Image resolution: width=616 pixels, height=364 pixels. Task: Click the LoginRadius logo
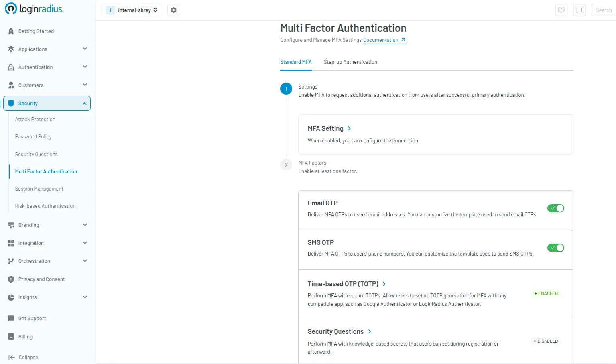34,8
